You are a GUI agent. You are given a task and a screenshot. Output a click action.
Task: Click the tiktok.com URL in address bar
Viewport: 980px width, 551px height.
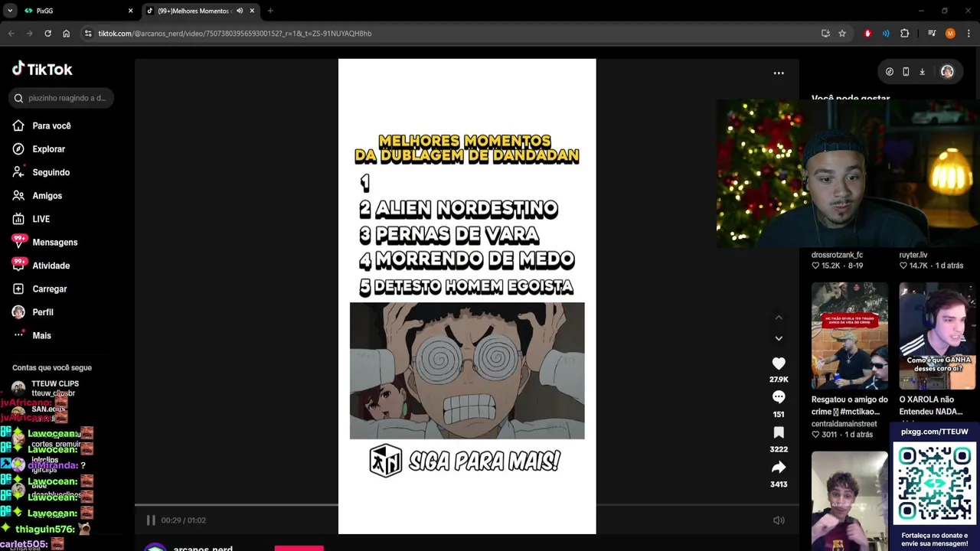tap(234, 34)
